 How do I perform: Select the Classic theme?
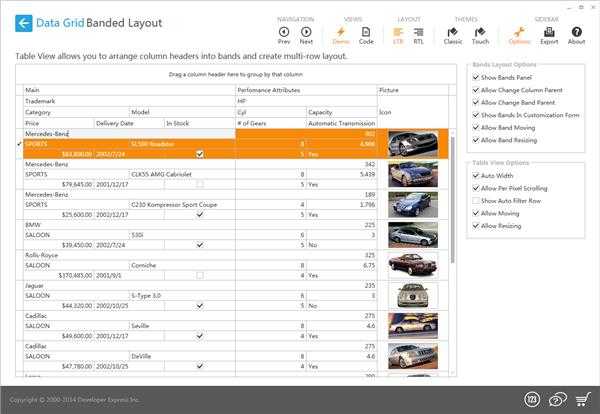(453, 36)
